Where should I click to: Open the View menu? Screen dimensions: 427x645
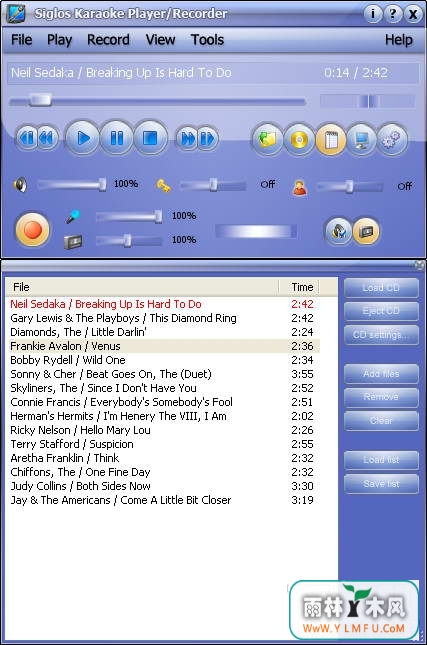click(160, 40)
